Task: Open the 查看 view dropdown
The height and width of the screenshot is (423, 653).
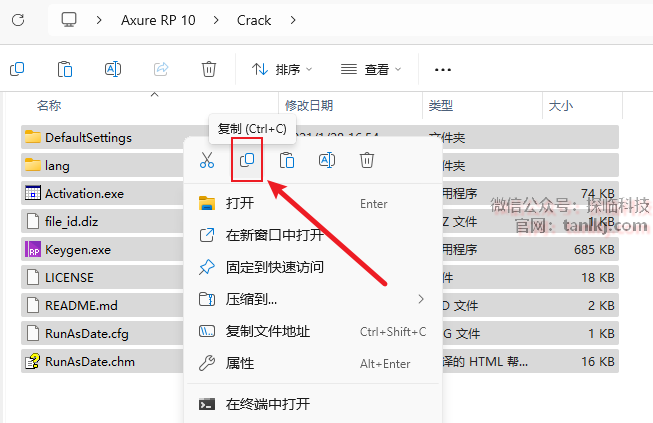Action: click(371, 69)
